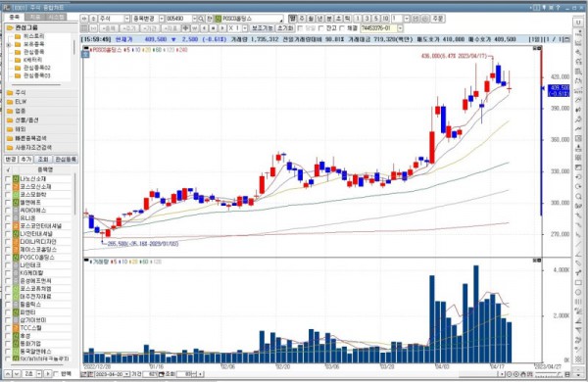
Task: Open the custom interval dropdown next to 10
Action: tap(407, 19)
